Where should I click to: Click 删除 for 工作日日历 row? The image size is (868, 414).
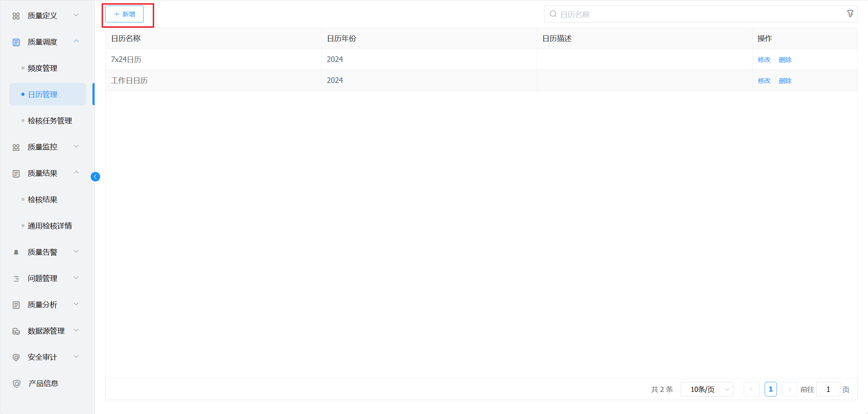(x=785, y=81)
